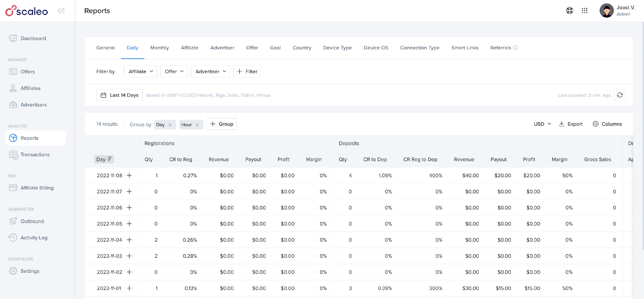Click the Referrals info icon
Image resolution: width=644 pixels, height=299 pixels.
click(x=515, y=47)
